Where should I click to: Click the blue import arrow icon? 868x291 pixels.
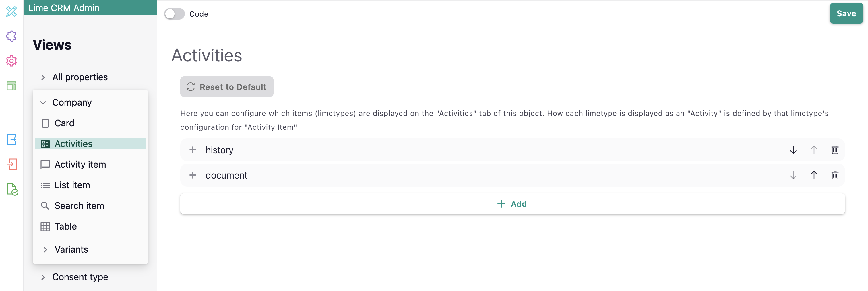[x=11, y=139]
